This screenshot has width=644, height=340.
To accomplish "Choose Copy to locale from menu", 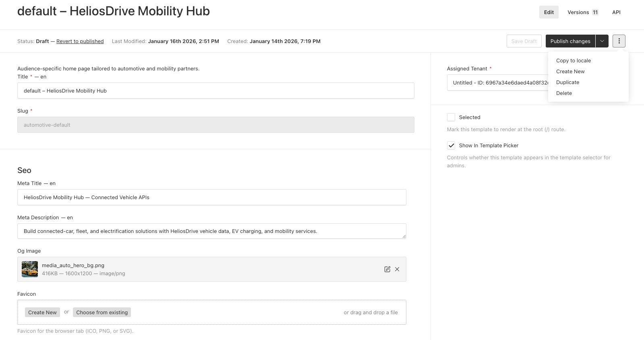I will (574, 60).
